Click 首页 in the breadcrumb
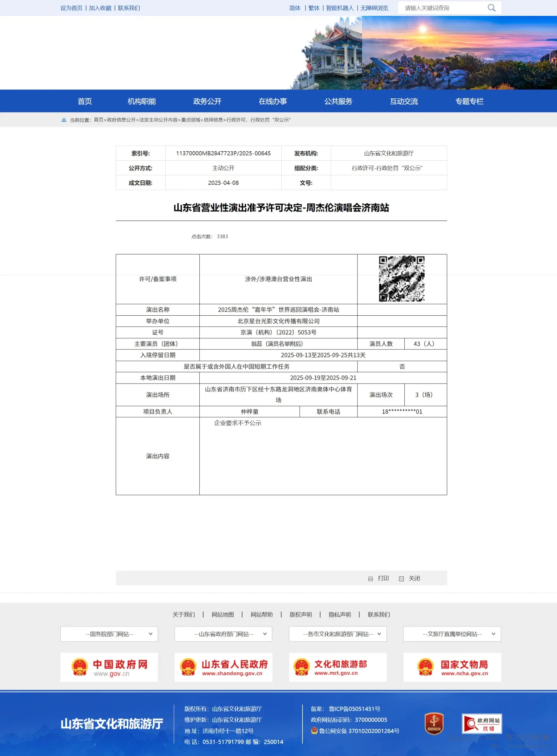Screen dimensions: 557x756 pos(98,120)
